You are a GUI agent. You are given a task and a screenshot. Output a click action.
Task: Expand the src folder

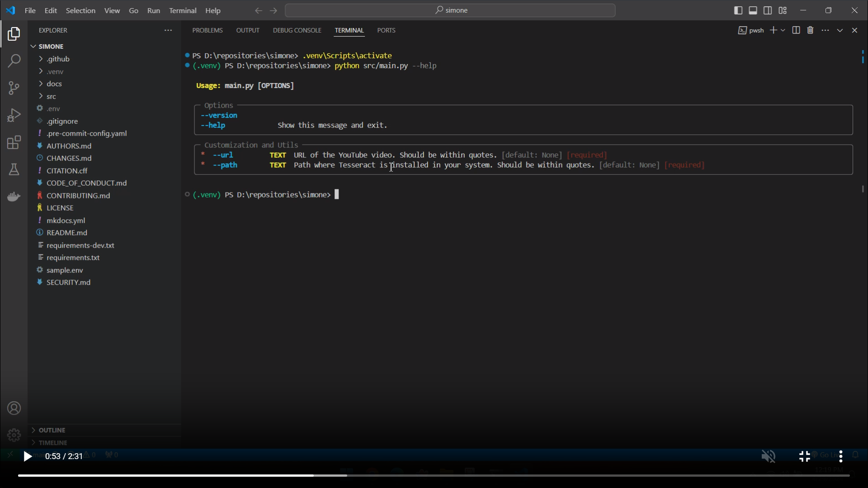pos(52,97)
